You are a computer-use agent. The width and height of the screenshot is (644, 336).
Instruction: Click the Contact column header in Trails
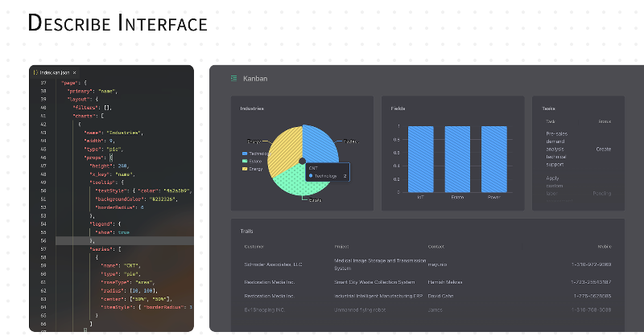click(x=436, y=247)
